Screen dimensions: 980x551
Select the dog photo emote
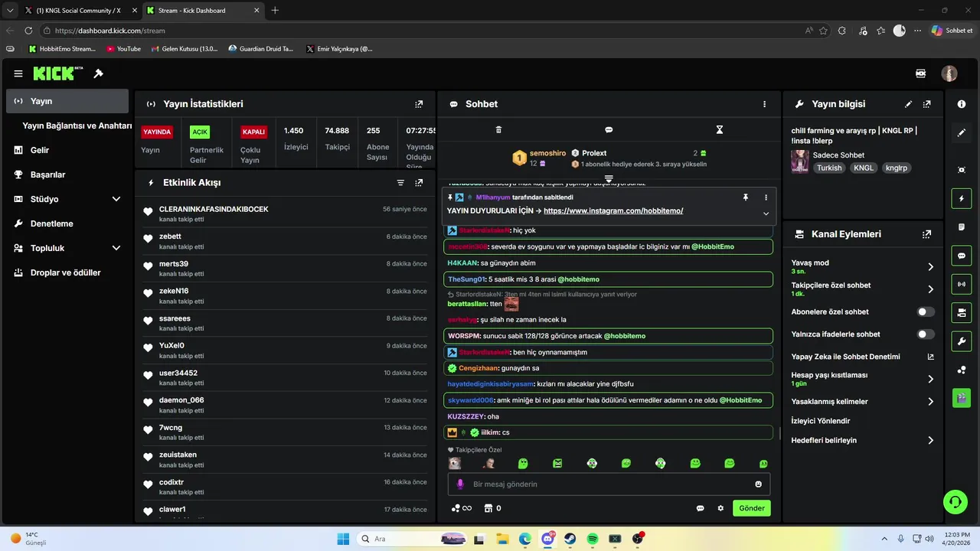455,463
